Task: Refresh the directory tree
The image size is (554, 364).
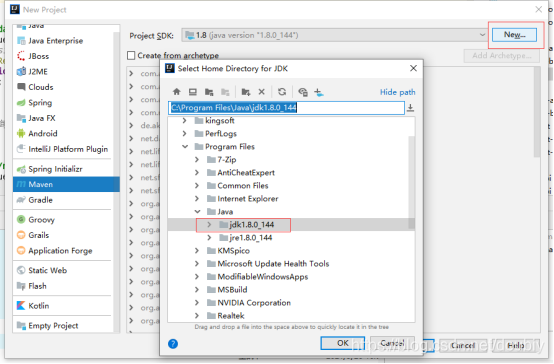Action: [x=282, y=92]
